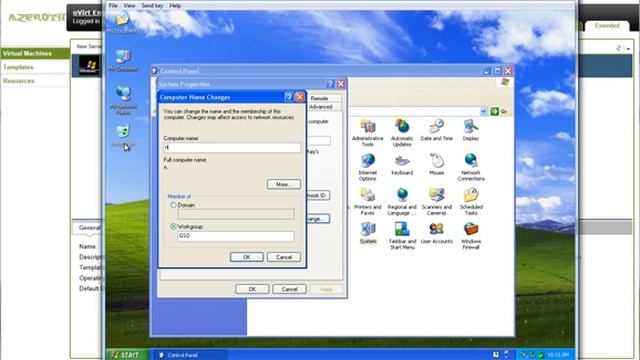Open the Help menu of console window
Screen dimensions: 640x360
point(175,5)
